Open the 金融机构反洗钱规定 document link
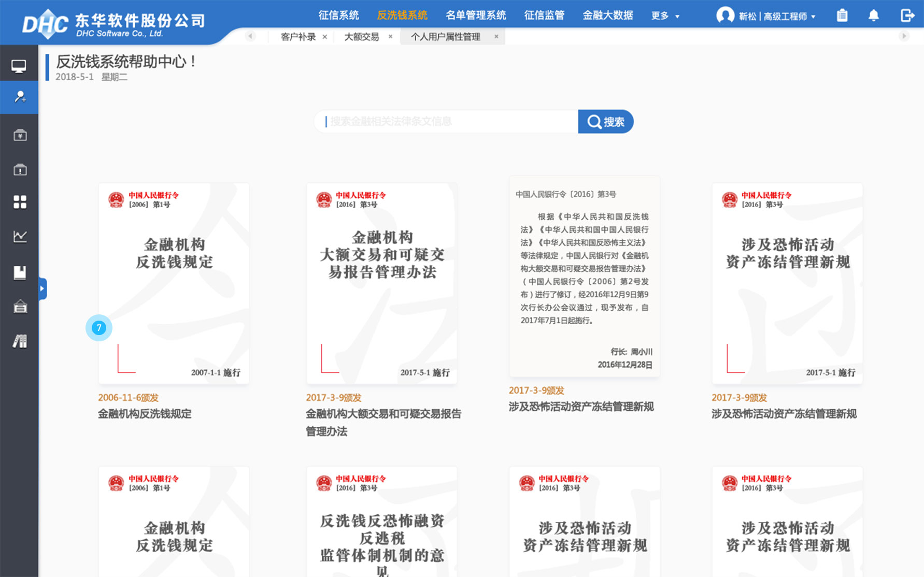The height and width of the screenshot is (577, 924). click(144, 414)
